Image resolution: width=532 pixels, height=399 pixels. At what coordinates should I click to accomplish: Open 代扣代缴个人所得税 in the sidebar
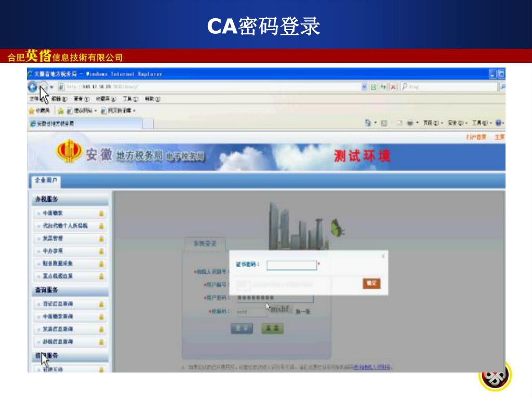[65, 225]
